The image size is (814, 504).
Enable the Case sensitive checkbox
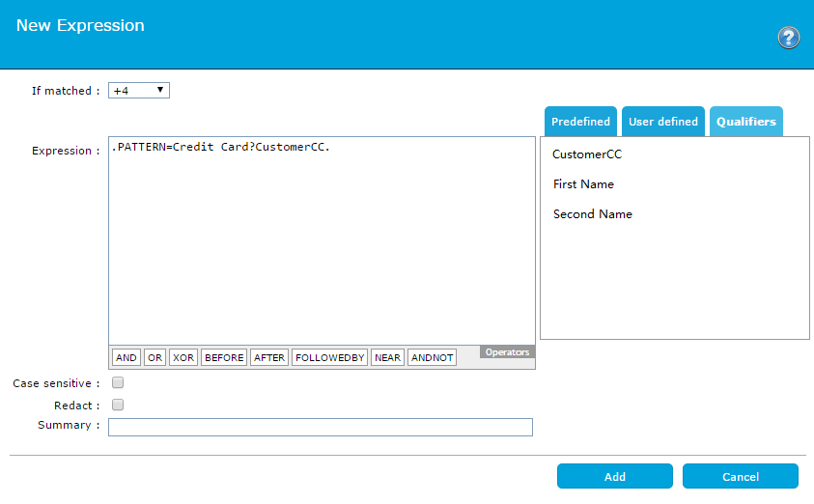click(x=118, y=383)
